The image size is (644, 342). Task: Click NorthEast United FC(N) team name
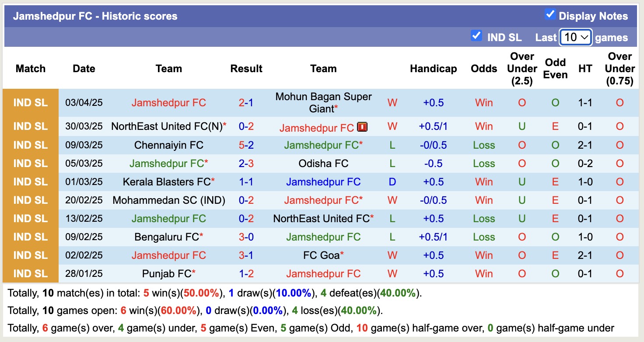pos(166,126)
